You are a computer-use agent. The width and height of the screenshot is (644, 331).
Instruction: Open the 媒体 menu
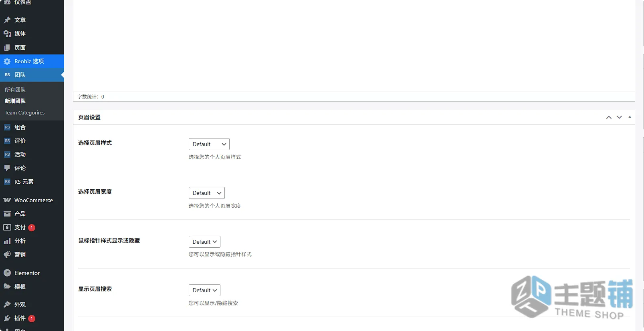(x=32, y=34)
